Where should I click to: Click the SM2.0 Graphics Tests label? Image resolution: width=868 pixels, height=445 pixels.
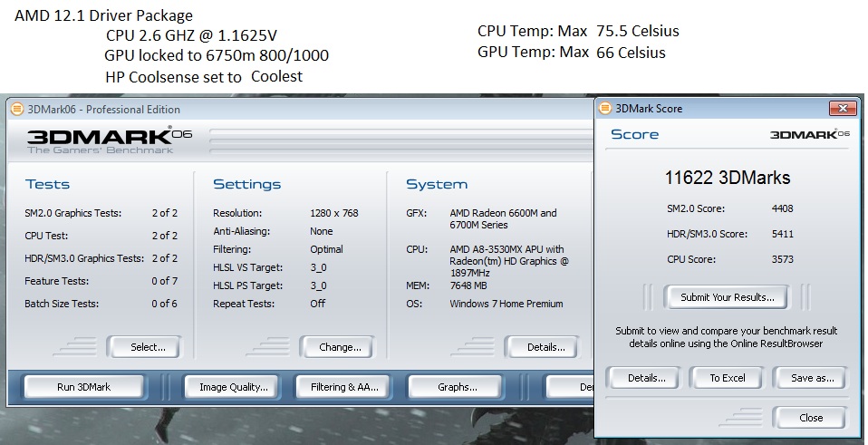pyautogui.click(x=73, y=213)
